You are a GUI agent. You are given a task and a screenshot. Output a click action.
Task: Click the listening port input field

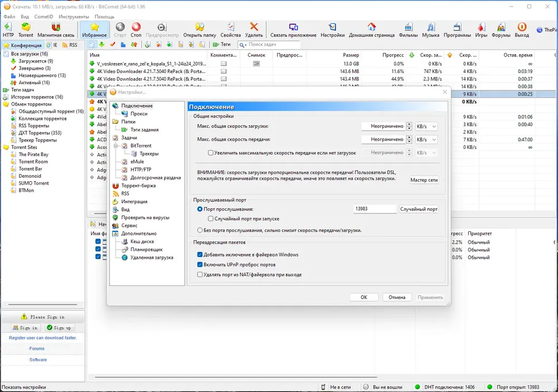[374, 209]
